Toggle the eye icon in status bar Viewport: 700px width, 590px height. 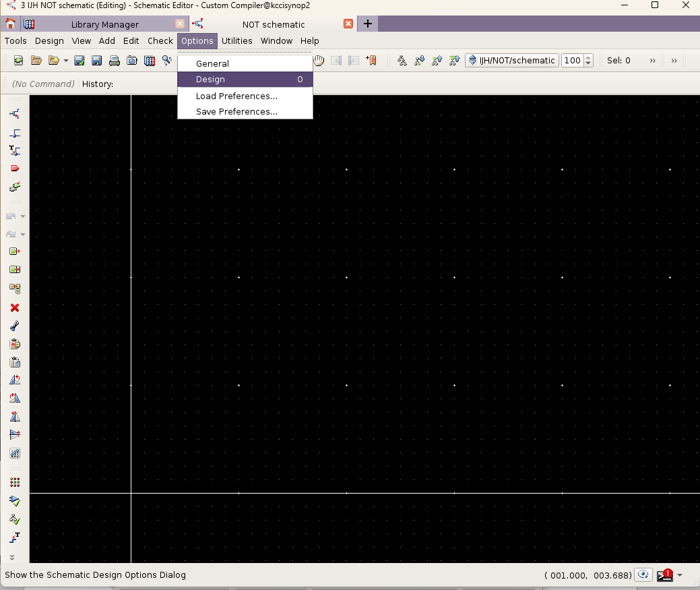[x=643, y=574]
